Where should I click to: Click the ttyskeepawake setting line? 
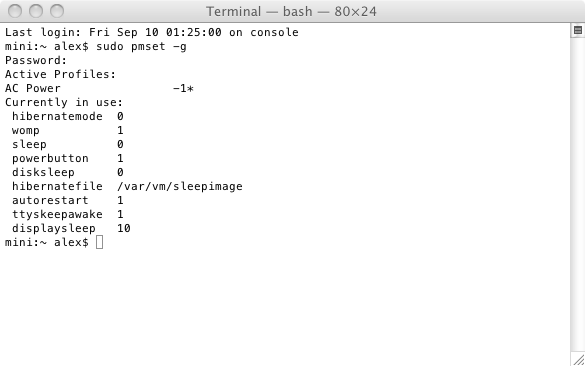[x=68, y=214]
